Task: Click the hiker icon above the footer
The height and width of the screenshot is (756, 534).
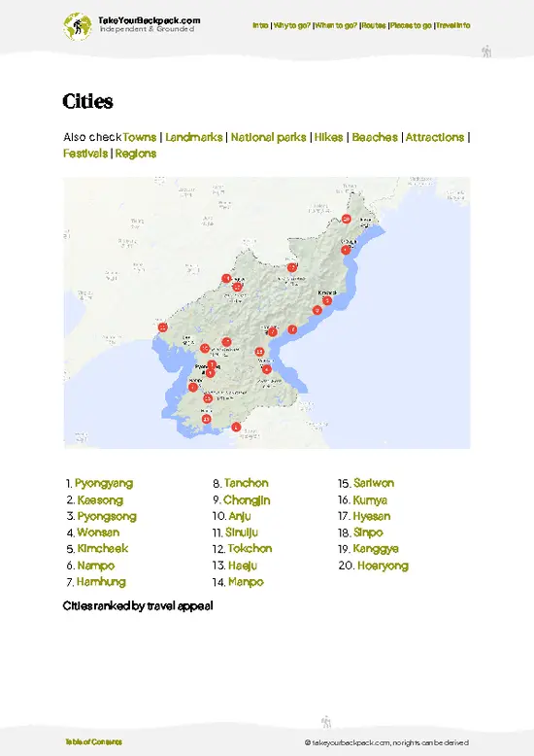Action: pyautogui.click(x=326, y=721)
